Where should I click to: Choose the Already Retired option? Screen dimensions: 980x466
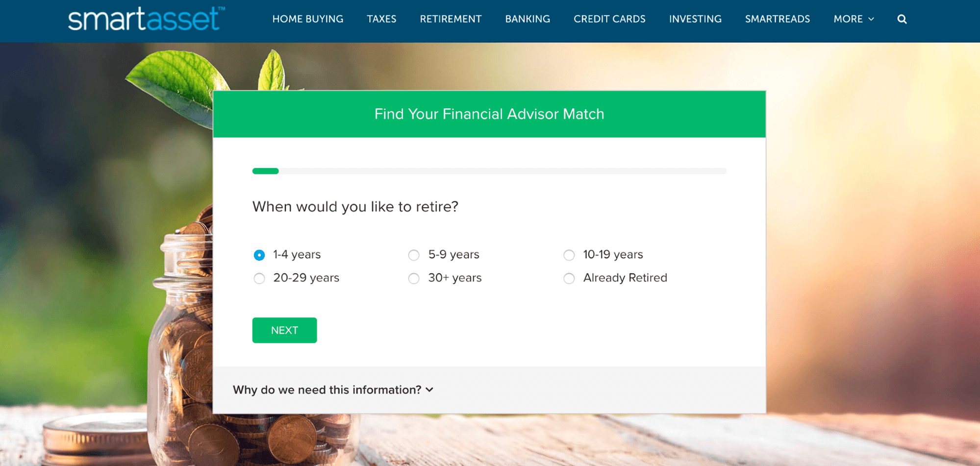pyautogui.click(x=569, y=278)
